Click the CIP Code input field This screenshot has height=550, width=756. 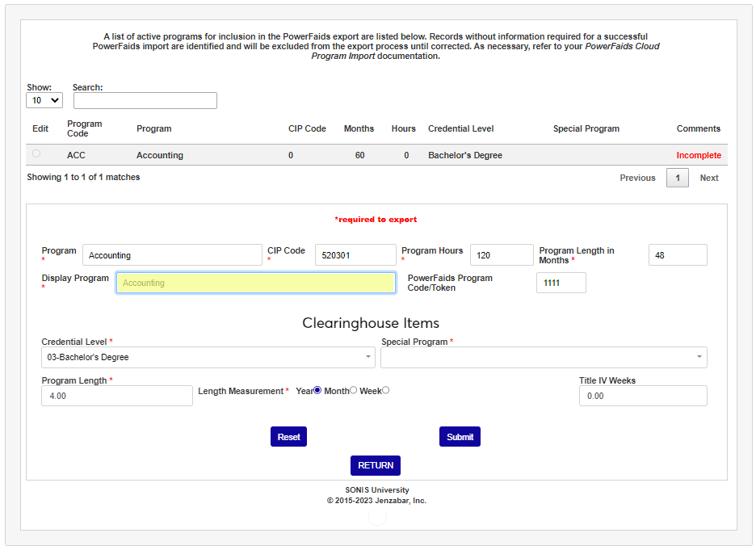click(x=355, y=255)
